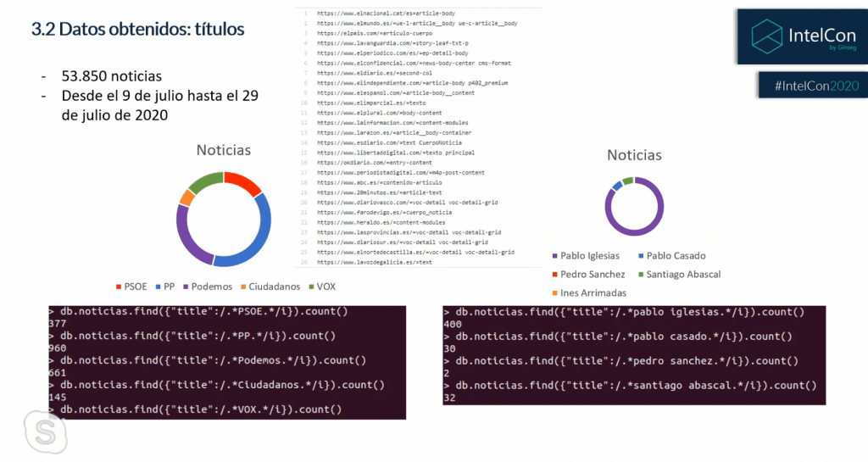Click the left 'Noticias' chart title

224,150
